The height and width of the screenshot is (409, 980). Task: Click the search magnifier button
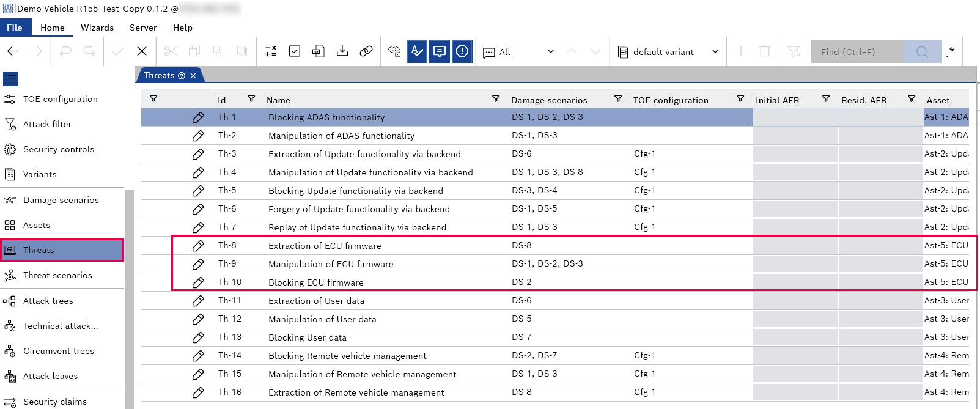point(922,52)
